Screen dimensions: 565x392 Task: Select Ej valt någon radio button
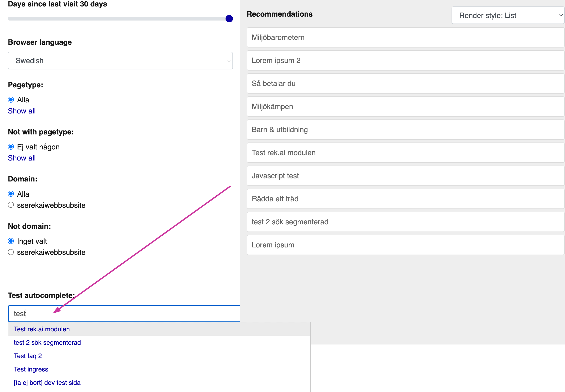pyautogui.click(x=11, y=147)
